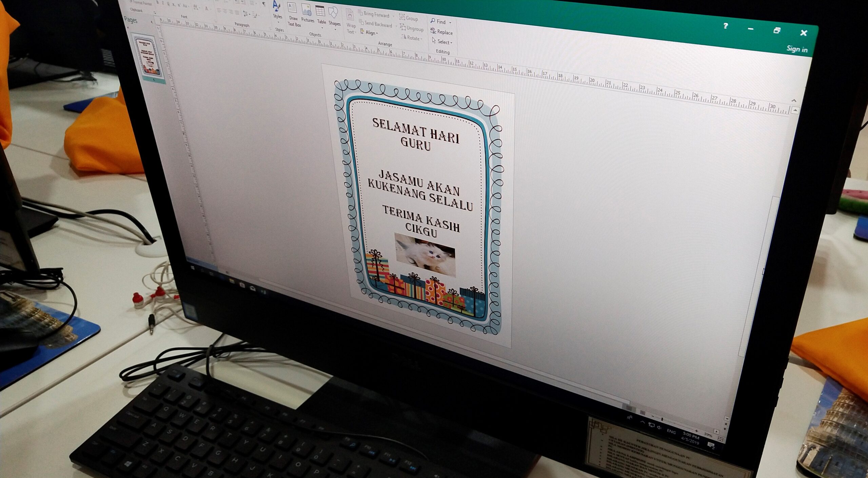Open the Rotate dropdown
Viewport: 868px width, 478px height.
coord(412,38)
